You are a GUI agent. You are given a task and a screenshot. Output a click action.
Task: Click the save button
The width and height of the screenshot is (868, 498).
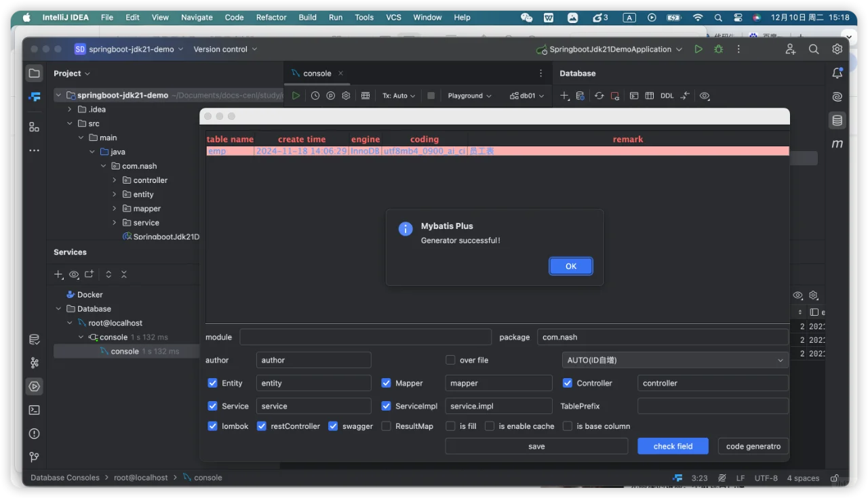click(x=536, y=447)
